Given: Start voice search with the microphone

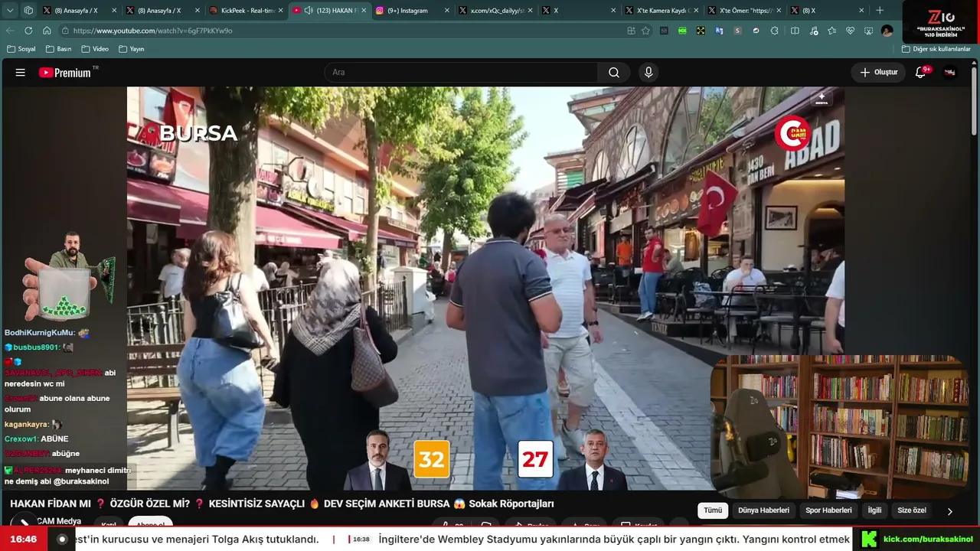Looking at the screenshot, I should pos(648,73).
